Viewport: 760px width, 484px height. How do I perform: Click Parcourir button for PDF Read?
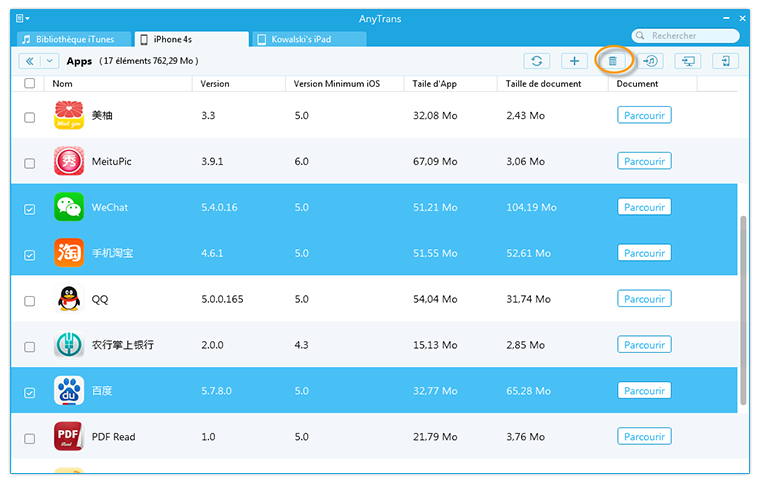tap(644, 437)
